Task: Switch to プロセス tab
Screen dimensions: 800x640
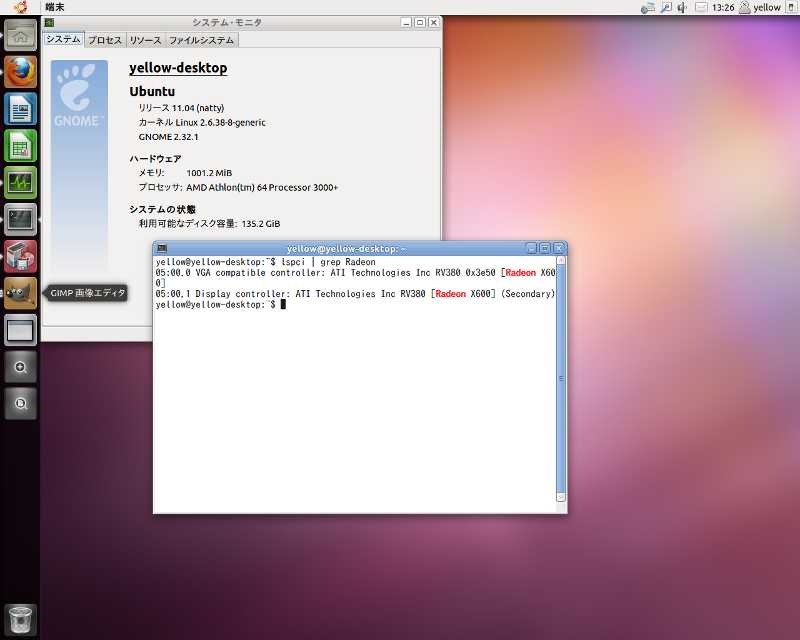Action: [105, 40]
